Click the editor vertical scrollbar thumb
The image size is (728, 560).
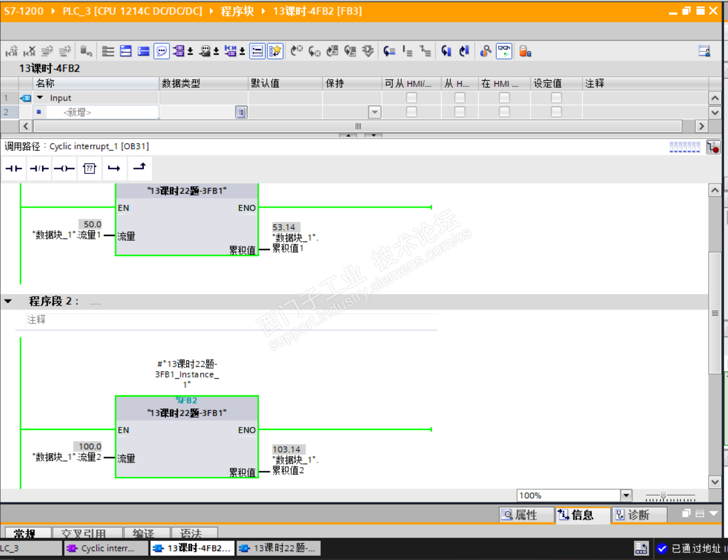pos(715,313)
